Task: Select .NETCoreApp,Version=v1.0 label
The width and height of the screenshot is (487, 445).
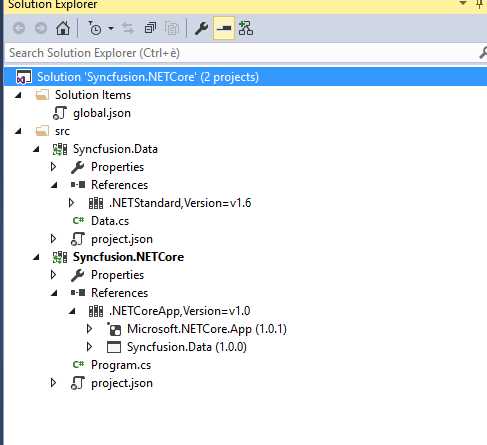Action: 180,311
